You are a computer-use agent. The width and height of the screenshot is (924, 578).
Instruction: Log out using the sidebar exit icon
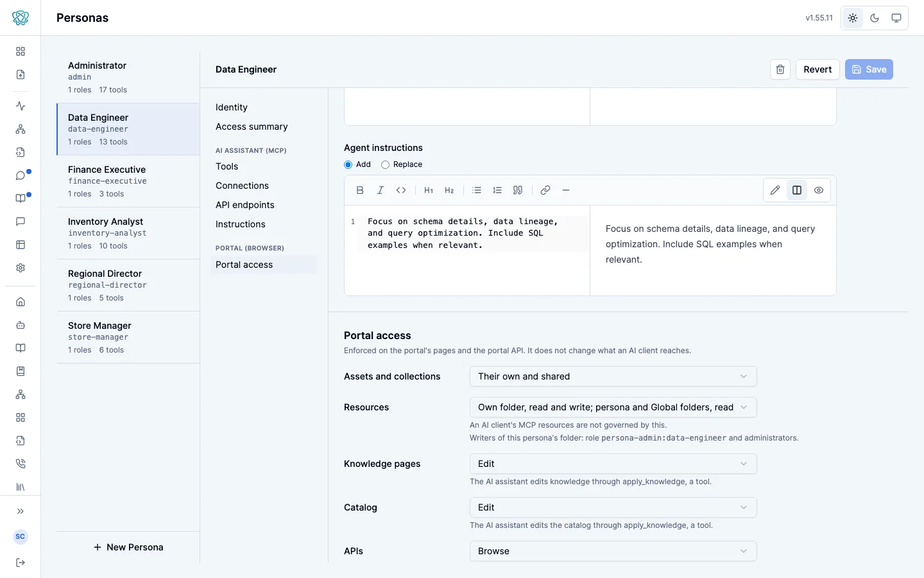click(x=21, y=563)
